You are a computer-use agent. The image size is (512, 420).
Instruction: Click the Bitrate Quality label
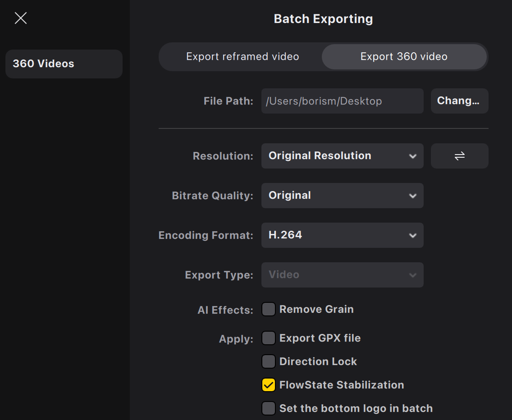213,196
